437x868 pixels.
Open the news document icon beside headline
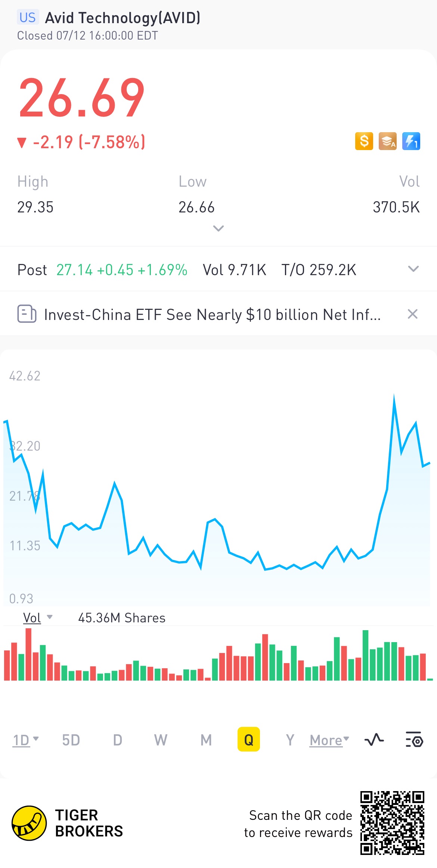[27, 314]
